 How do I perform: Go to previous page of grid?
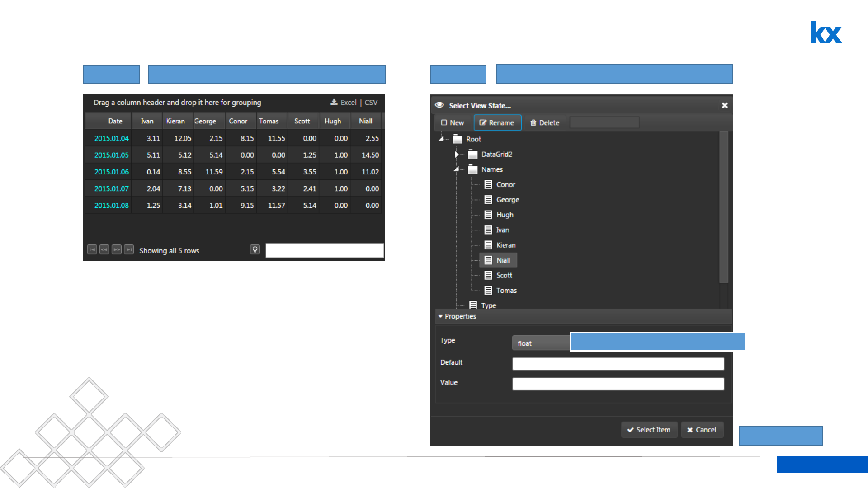104,249
